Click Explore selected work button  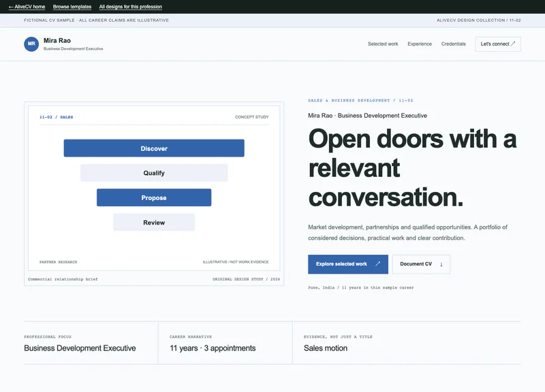(348, 264)
